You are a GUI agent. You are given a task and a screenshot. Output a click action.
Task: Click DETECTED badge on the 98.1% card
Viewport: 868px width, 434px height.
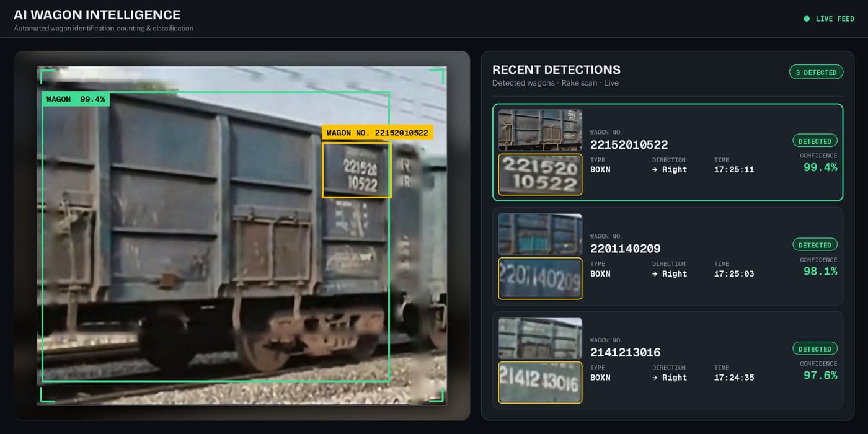pyautogui.click(x=815, y=245)
